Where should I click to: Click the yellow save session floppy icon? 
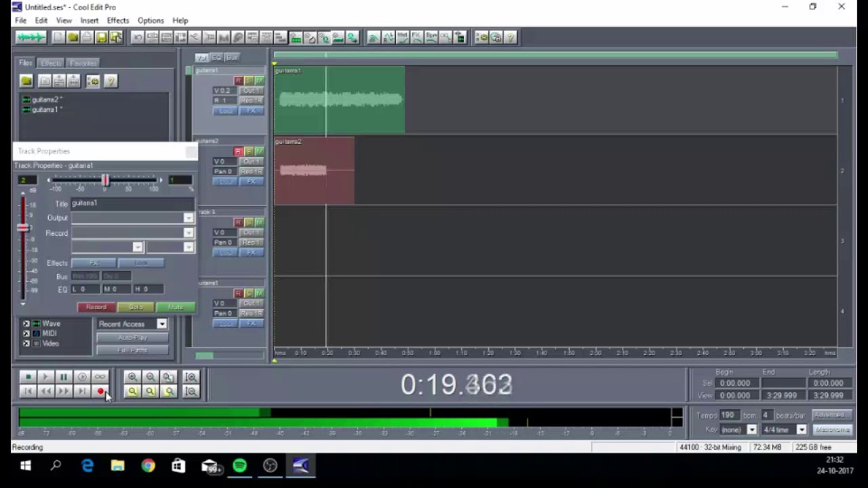point(101,37)
